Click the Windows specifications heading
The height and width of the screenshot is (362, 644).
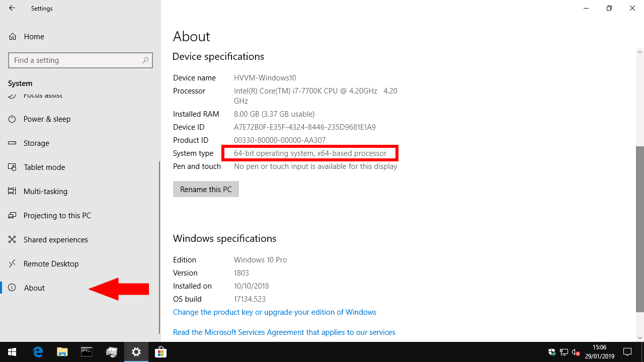coord(224,238)
